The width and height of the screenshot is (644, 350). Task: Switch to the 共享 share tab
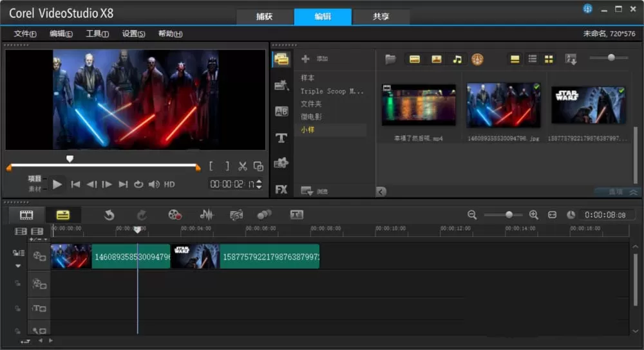point(381,17)
